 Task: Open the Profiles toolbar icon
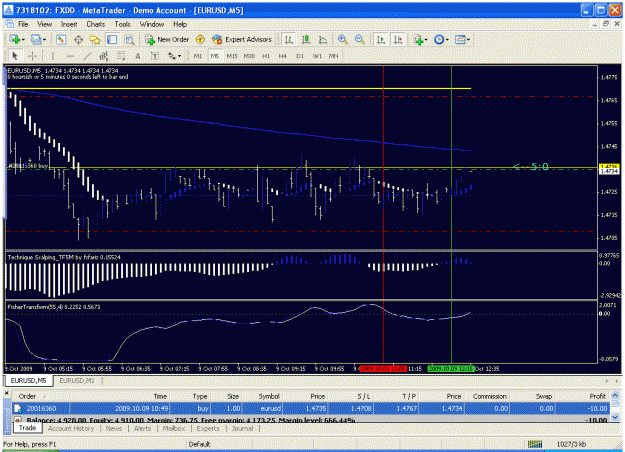pos(36,39)
